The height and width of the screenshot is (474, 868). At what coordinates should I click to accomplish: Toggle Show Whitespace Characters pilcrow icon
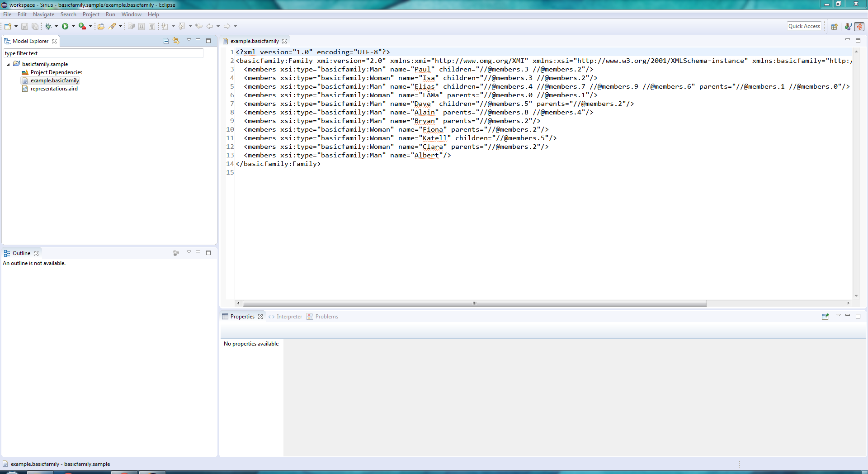tap(152, 26)
